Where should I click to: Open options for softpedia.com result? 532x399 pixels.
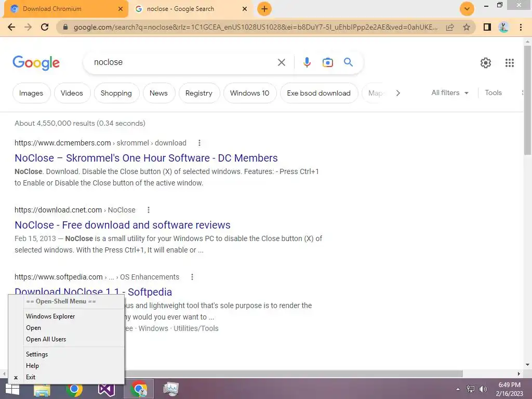pyautogui.click(x=192, y=277)
